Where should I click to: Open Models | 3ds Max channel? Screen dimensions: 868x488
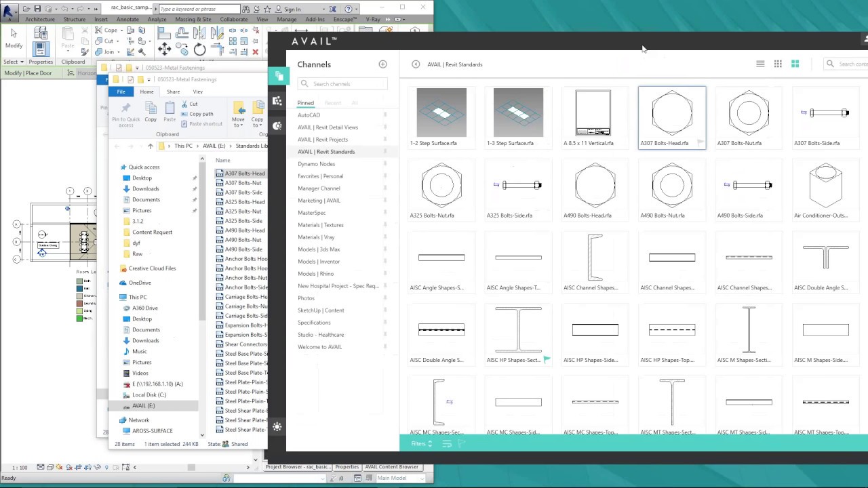(319, 249)
